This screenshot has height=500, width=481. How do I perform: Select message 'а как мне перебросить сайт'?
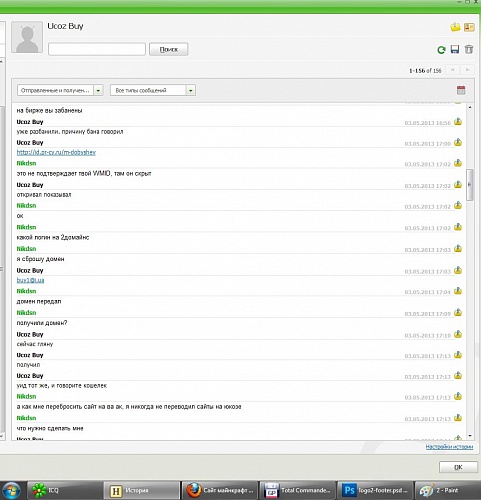129,407
